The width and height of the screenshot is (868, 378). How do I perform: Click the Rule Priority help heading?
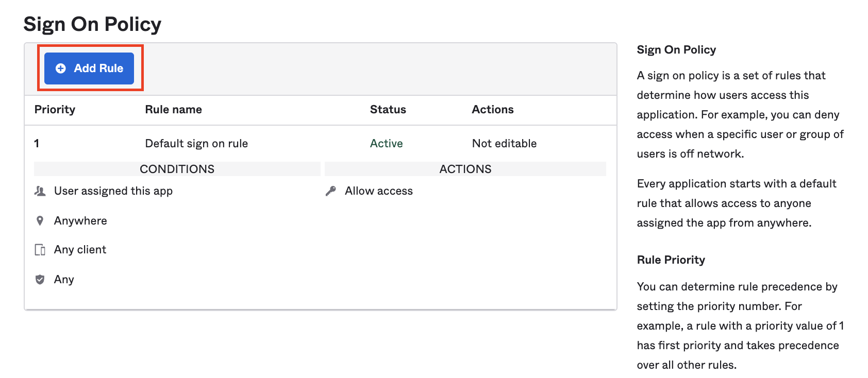pos(671,260)
